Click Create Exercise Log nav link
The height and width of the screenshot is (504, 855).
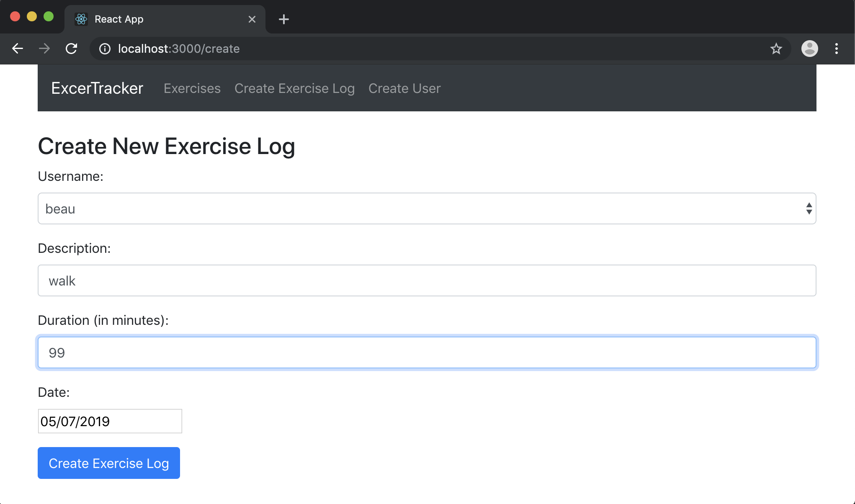click(x=294, y=88)
